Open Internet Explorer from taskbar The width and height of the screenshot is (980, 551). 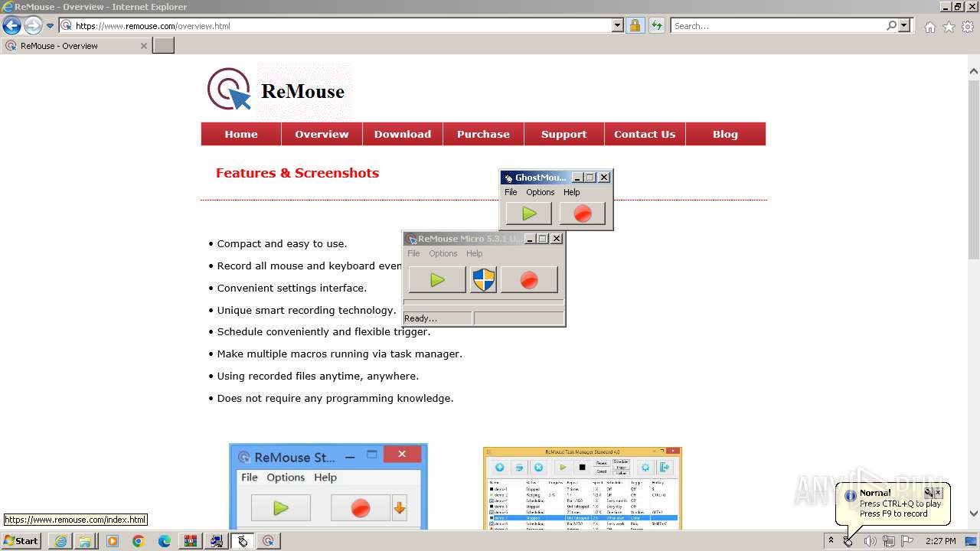(x=60, y=540)
